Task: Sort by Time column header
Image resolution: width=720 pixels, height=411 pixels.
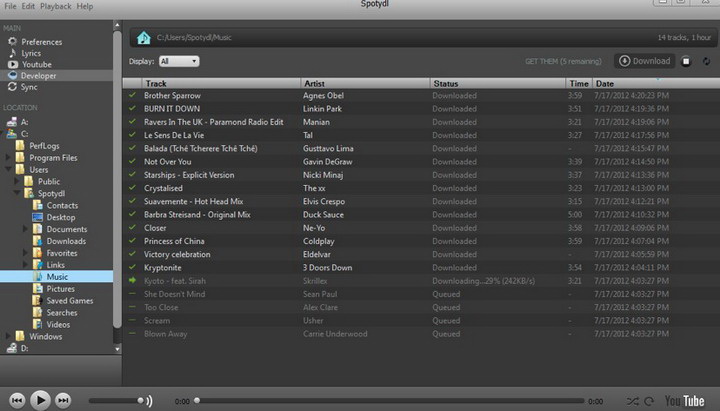Action: coord(579,84)
